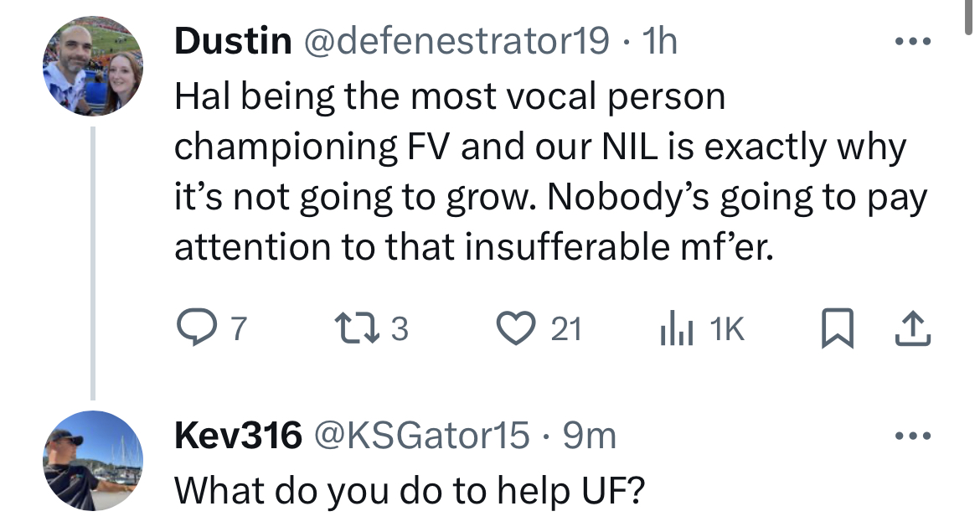
Task: Open Kev316's profile picture
Action: [93, 462]
